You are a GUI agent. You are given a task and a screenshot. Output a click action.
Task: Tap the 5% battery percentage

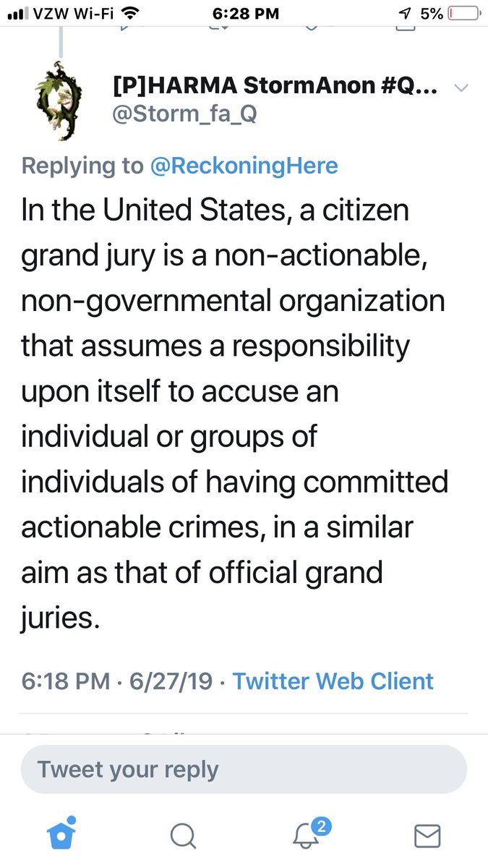[431, 14]
